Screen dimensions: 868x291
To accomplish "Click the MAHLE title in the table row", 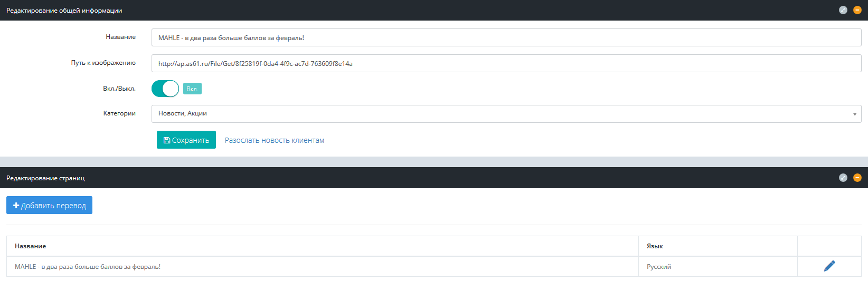I will (x=88, y=267).
